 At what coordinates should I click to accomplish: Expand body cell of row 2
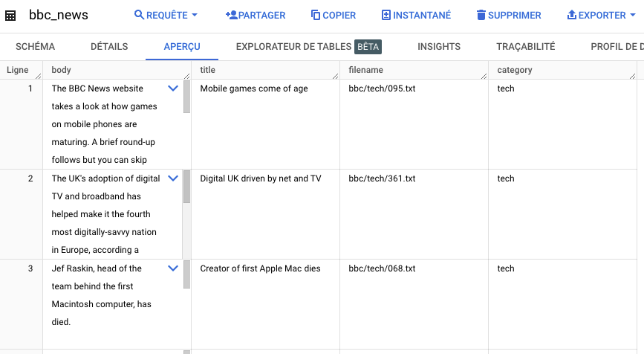[x=173, y=178]
